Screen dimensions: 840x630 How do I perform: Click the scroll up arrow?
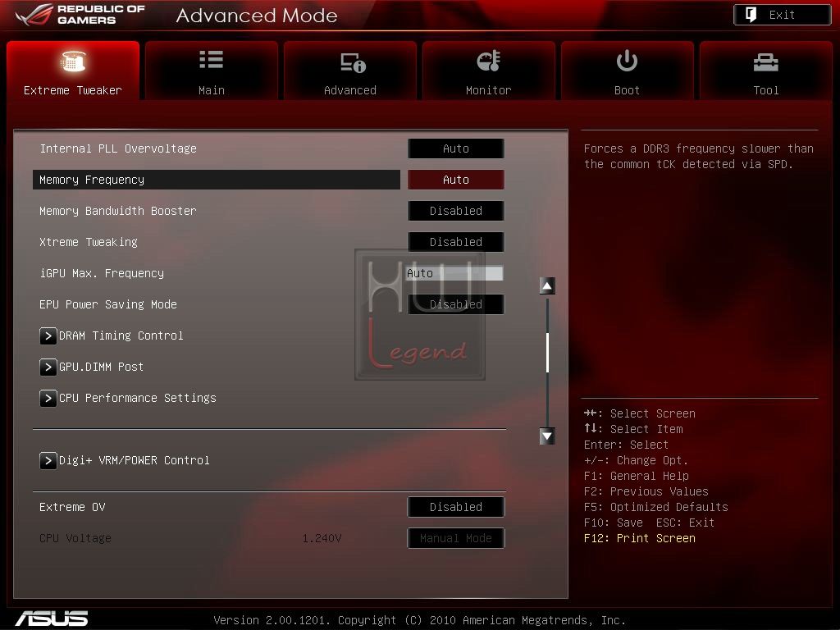tap(547, 286)
